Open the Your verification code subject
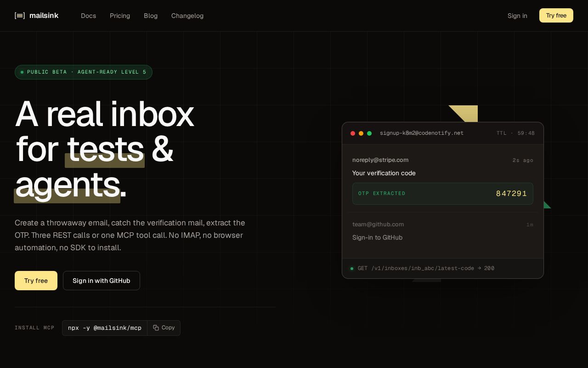Viewport: 588px width, 368px height. pyautogui.click(x=384, y=173)
